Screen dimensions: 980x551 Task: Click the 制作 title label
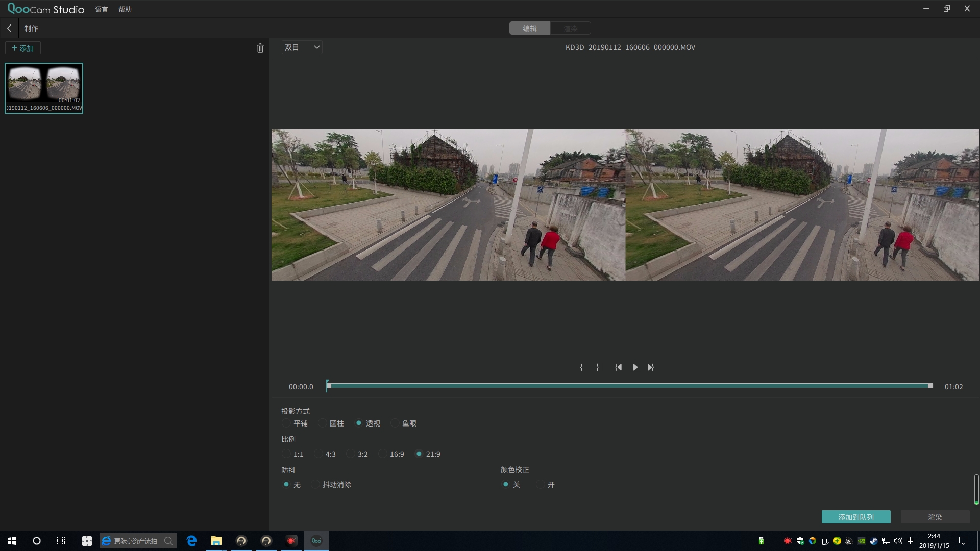31,29
